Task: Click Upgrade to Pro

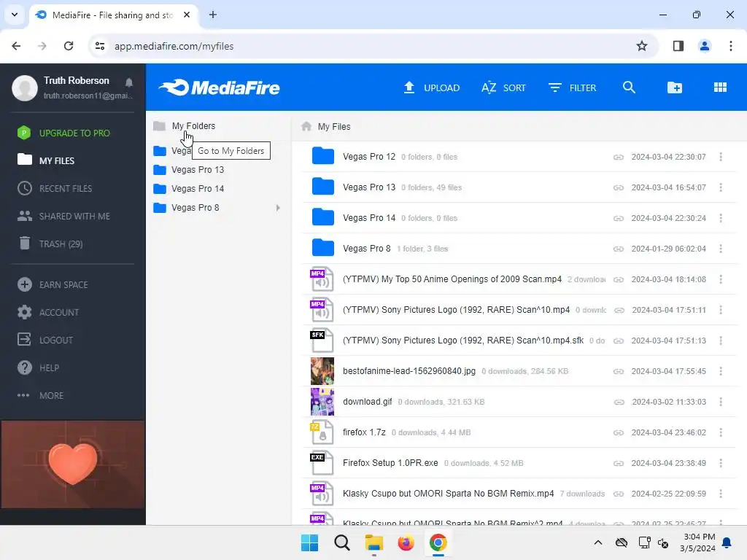Action: pyautogui.click(x=64, y=133)
